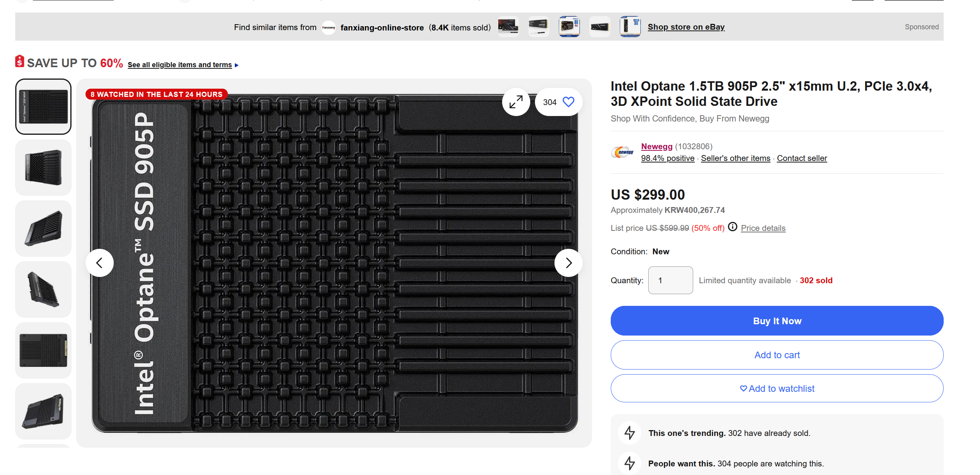980x475 pixels.
Task: Go to the next product image
Action: click(x=569, y=263)
